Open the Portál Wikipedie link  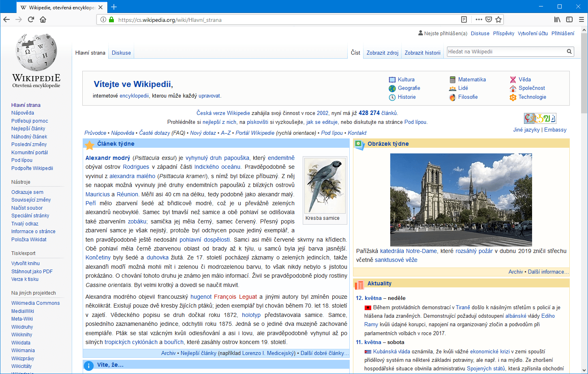click(x=255, y=133)
